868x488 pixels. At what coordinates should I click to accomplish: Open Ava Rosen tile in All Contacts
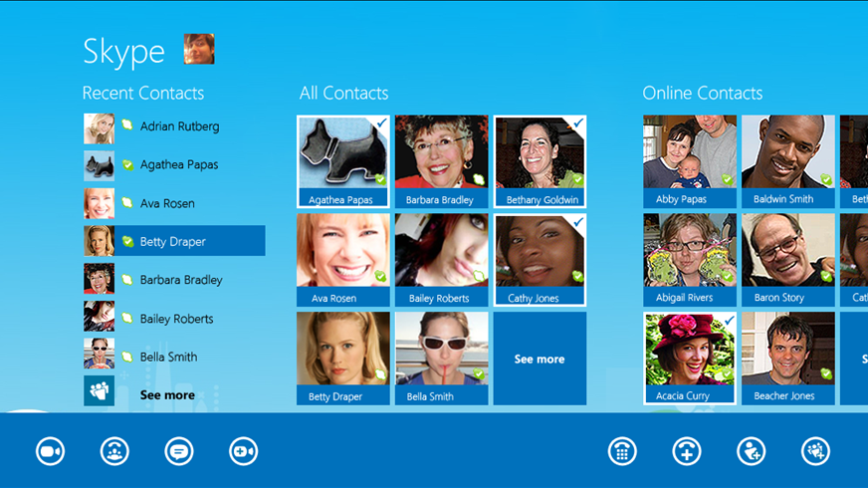click(343, 260)
